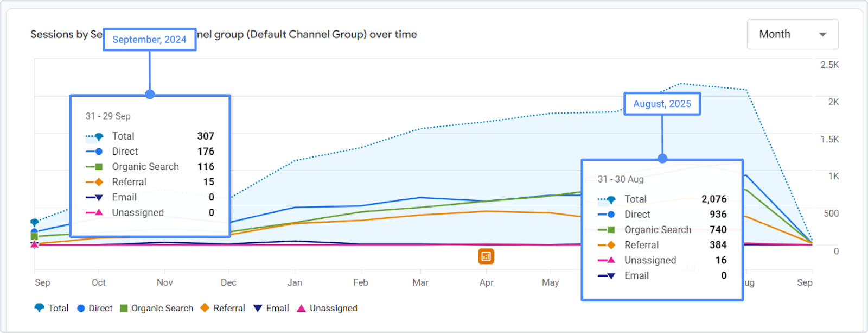Image resolution: width=868 pixels, height=333 pixels.
Task: Click the Mar label on x-axis
Action: 420,282
